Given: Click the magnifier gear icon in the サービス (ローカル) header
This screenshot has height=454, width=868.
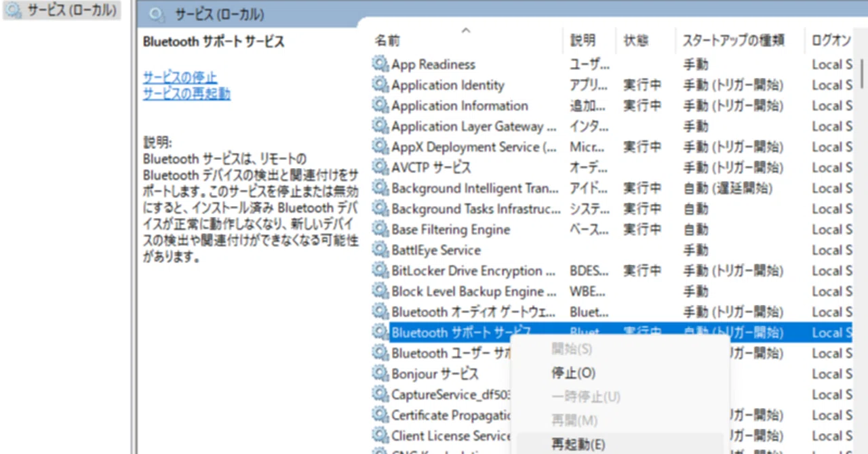Looking at the screenshot, I should [x=157, y=14].
